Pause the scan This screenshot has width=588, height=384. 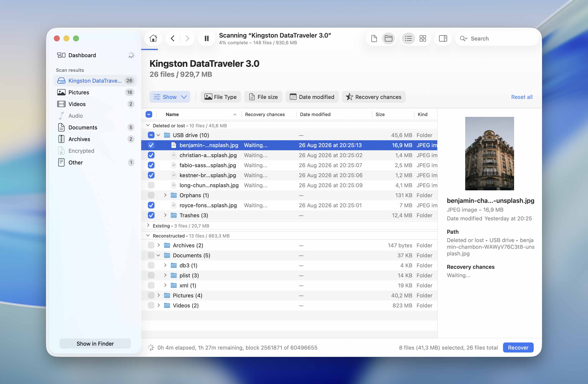[207, 38]
